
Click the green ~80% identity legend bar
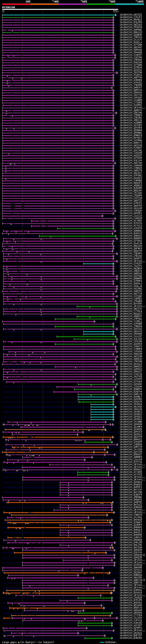(x=101, y=4)
